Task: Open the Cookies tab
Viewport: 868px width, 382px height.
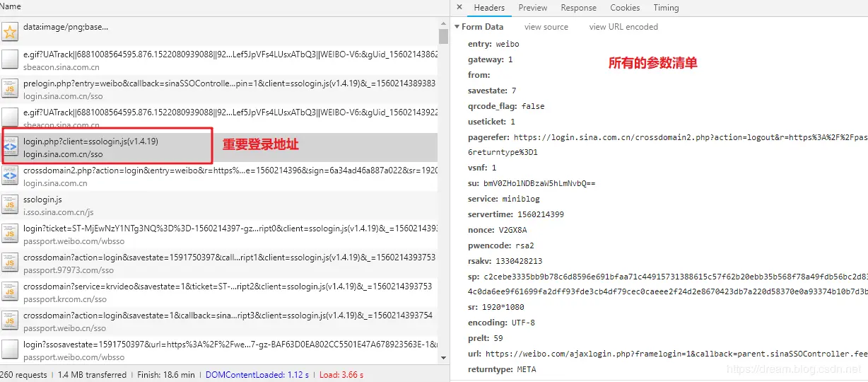Action: (625, 8)
